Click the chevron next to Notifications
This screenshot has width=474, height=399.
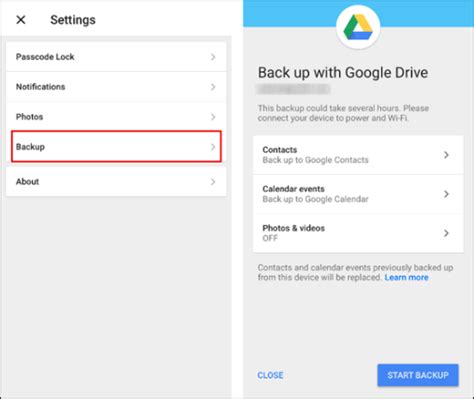213,87
